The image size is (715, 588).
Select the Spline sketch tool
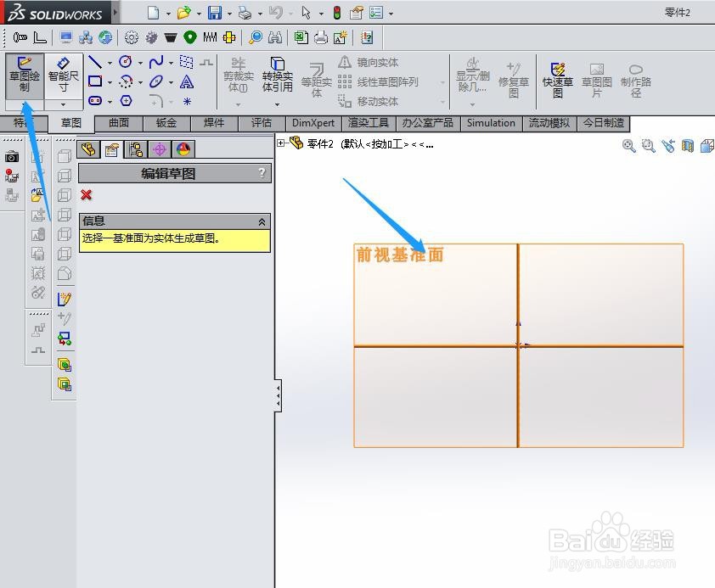(156, 61)
